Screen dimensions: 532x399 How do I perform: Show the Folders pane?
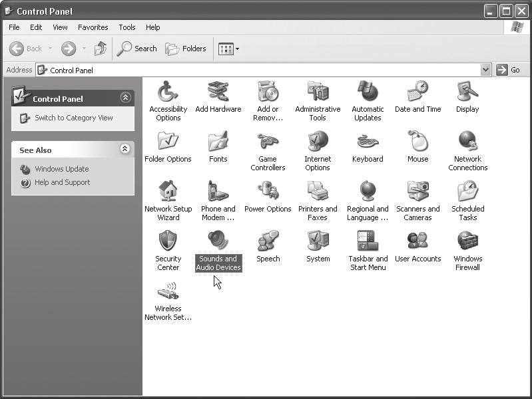click(186, 49)
